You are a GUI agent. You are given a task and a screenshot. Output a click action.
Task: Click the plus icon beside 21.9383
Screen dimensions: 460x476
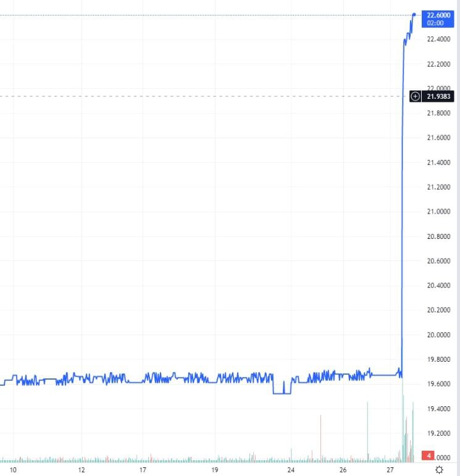tap(415, 96)
